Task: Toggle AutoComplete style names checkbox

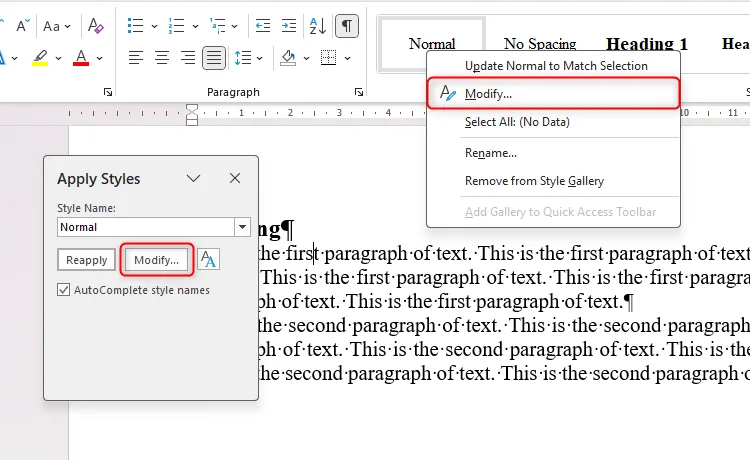Action: (64, 290)
